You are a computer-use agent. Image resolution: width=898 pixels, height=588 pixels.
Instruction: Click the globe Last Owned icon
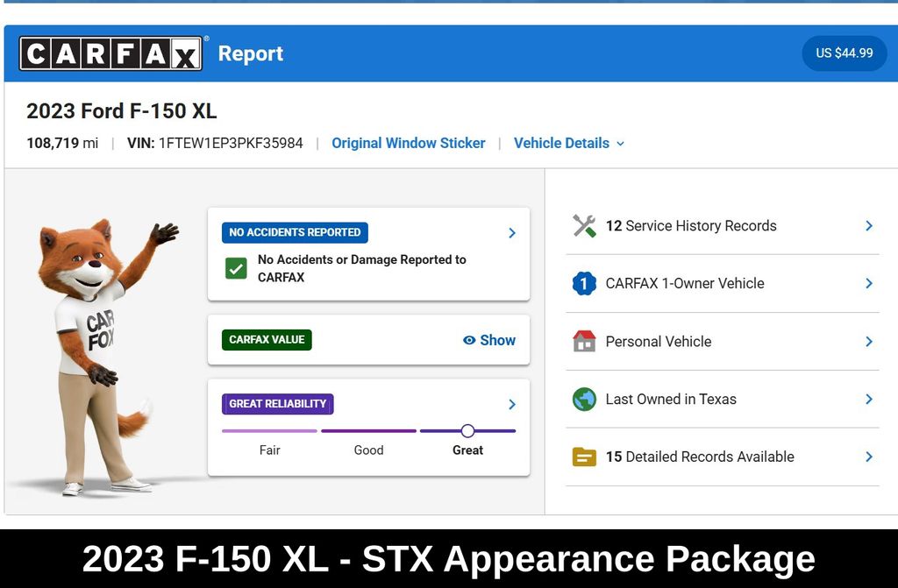(584, 399)
